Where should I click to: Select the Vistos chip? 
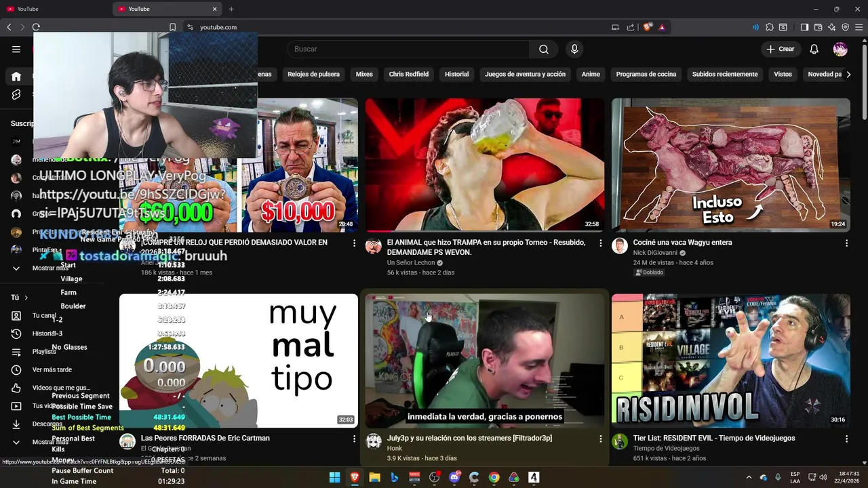(783, 75)
